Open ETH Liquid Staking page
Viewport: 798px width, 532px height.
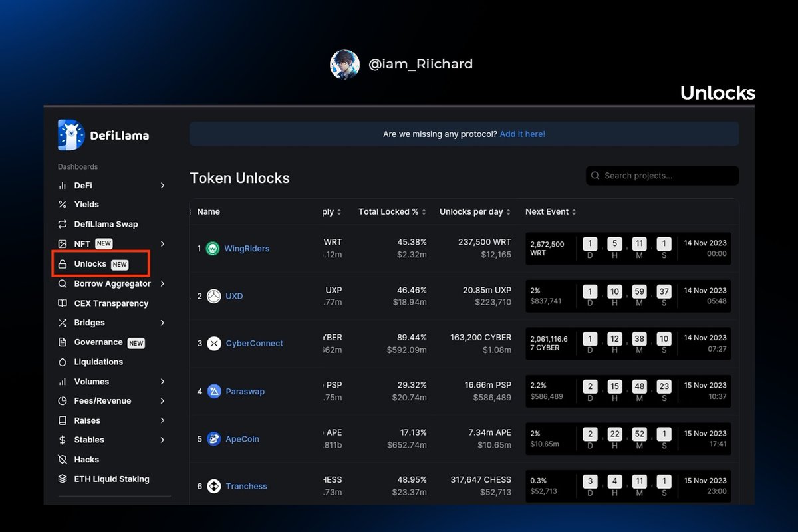click(x=112, y=479)
